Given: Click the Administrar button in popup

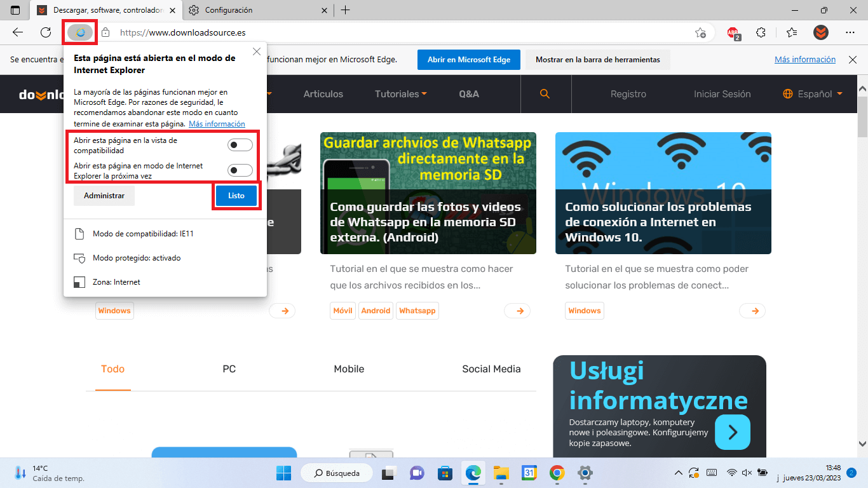Looking at the screenshot, I should (104, 196).
